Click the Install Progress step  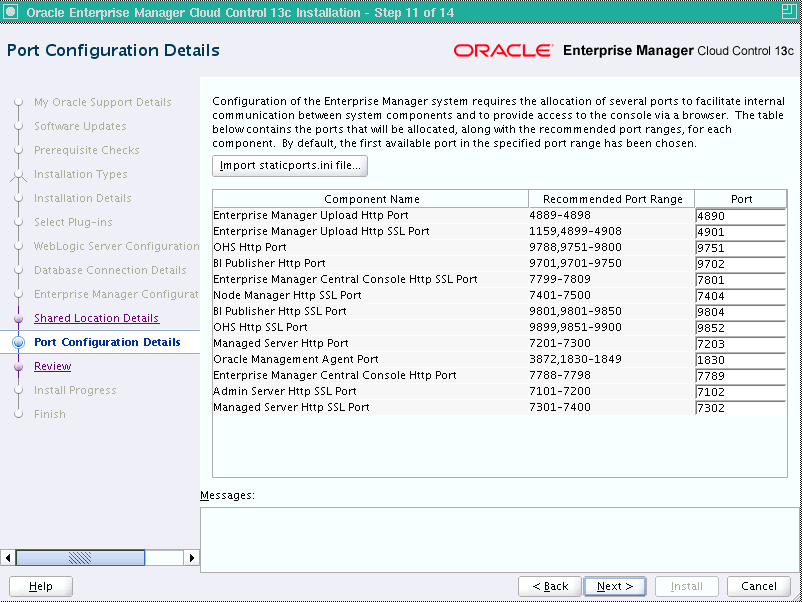click(75, 390)
